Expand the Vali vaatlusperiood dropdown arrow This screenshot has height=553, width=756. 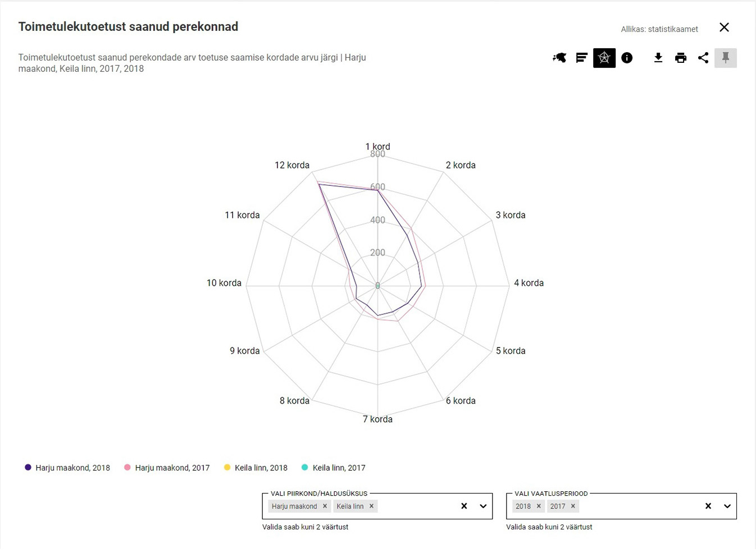click(x=727, y=506)
